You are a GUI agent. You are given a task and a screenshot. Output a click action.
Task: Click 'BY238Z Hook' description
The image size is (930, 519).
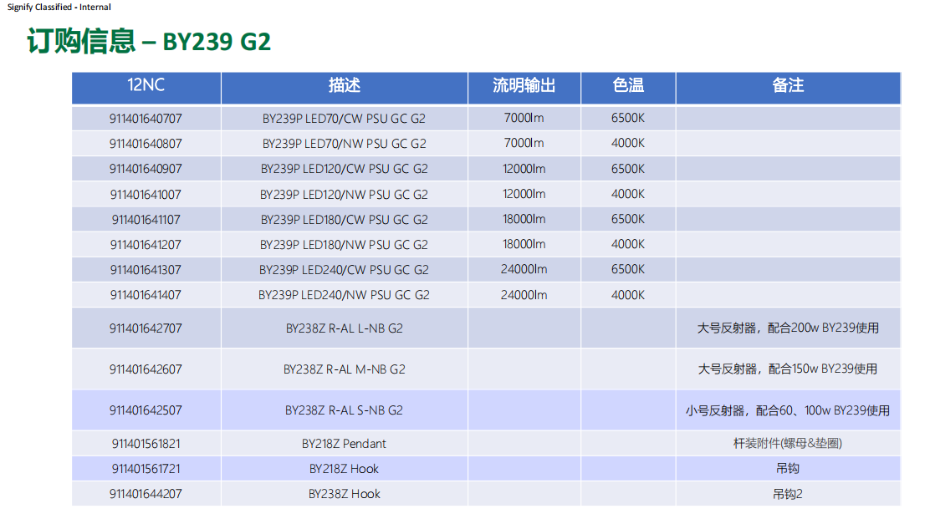tap(344, 493)
